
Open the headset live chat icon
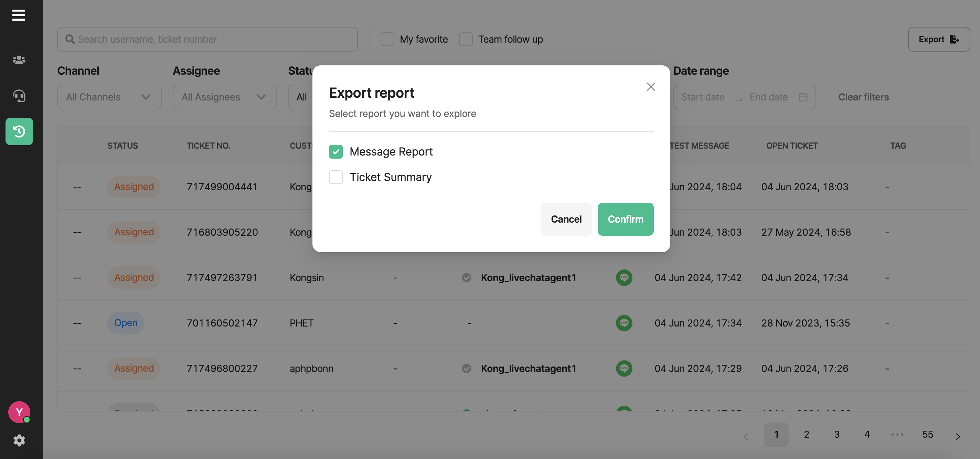pyautogui.click(x=19, y=95)
